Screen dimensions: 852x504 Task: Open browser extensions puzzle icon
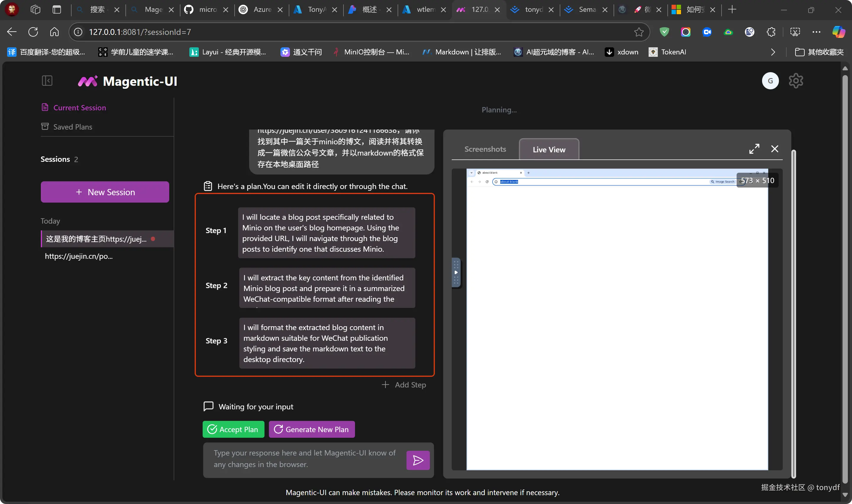[x=771, y=32]
